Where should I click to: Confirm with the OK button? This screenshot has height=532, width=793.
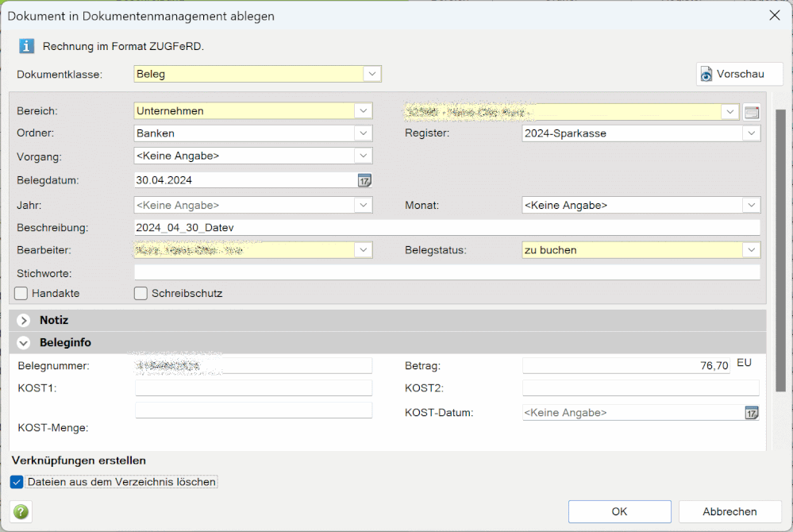619,512
